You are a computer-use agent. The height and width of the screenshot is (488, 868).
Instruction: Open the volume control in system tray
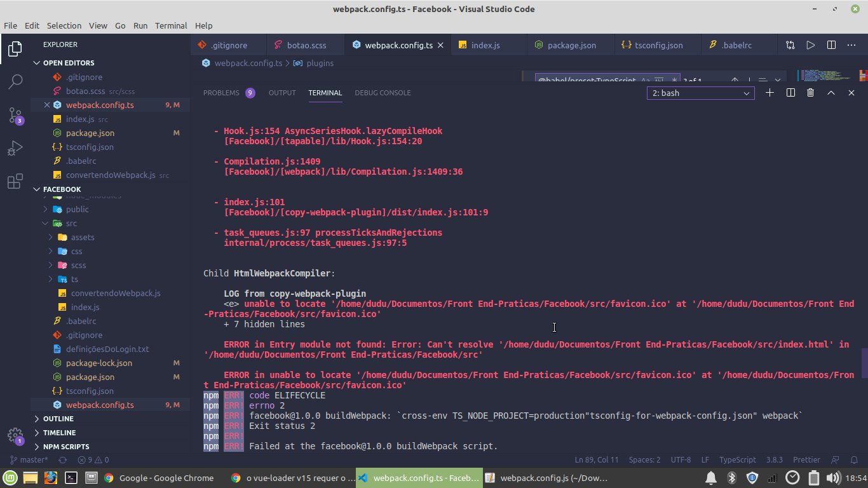pyautogui.click(x=833, y=478)
